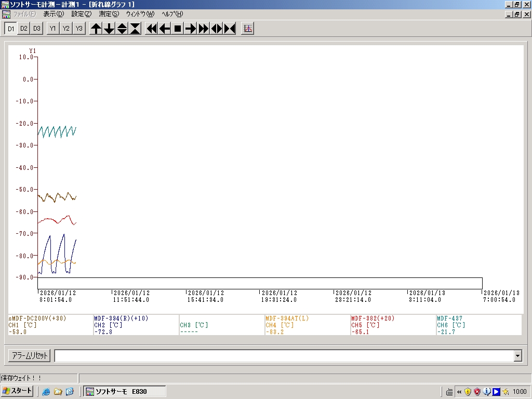
Task: Jump forward with double right arrow icon
Action: pyautogui.click(x=204, y=29)
